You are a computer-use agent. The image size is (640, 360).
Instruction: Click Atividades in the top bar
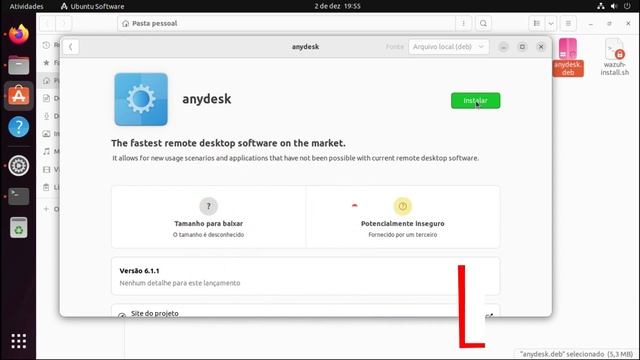[26, 6]
